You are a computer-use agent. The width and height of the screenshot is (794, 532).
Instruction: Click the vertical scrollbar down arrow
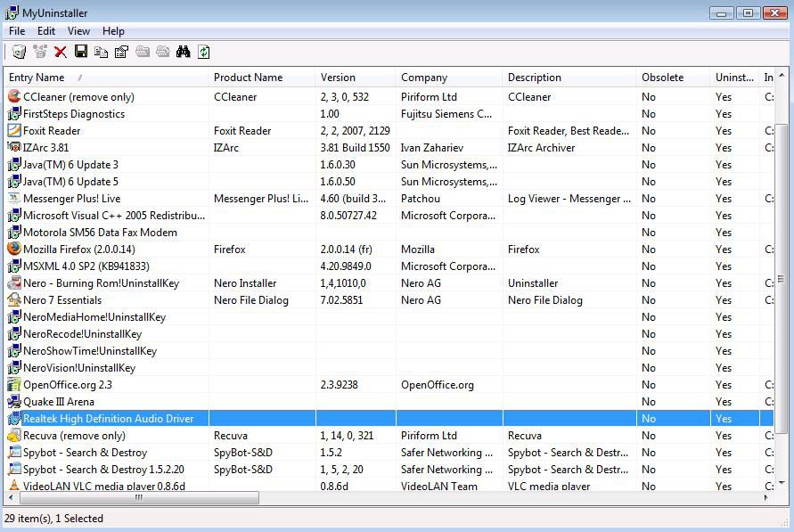[782, 483]
